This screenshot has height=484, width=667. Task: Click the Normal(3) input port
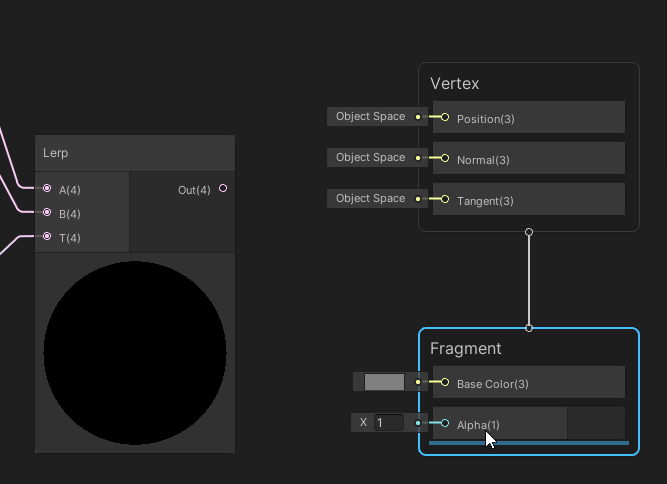coord(445,158)
